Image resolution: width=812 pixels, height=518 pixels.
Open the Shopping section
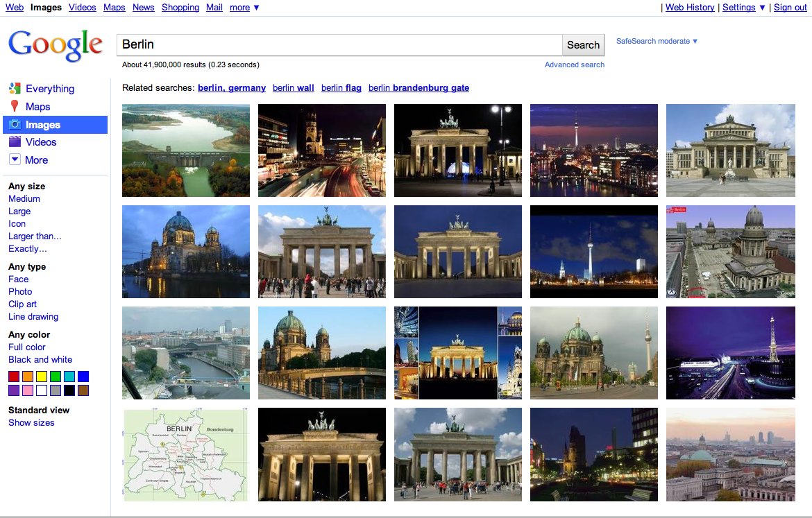click(x=180, y=7)
